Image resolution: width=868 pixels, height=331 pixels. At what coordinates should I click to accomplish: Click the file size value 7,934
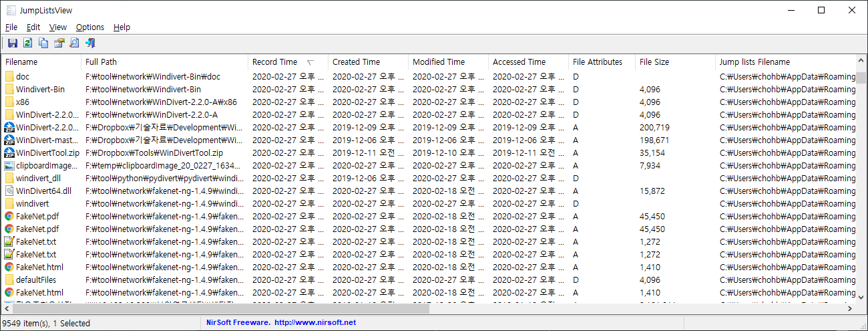(x=650, y=166)
